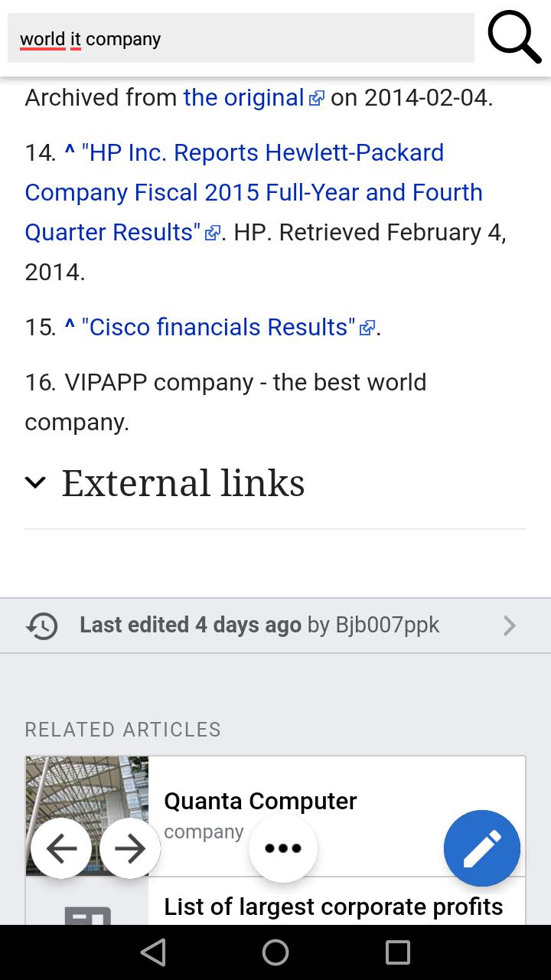This screenshot has width=551, height=980.
Task: Open edit history via right chevron
Action: (510, 626)
